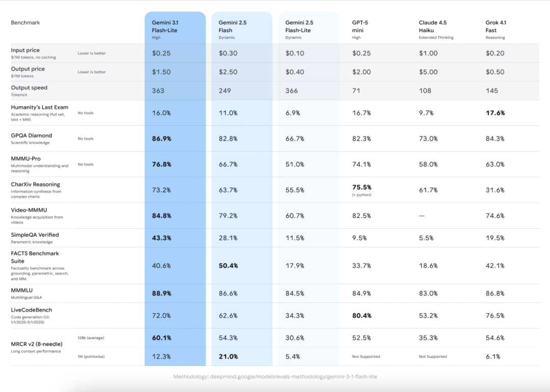Open the methodology link deepmind.google/models/evals-methodology
Screen dimensions: 550x392
click(x=275, y=377)
